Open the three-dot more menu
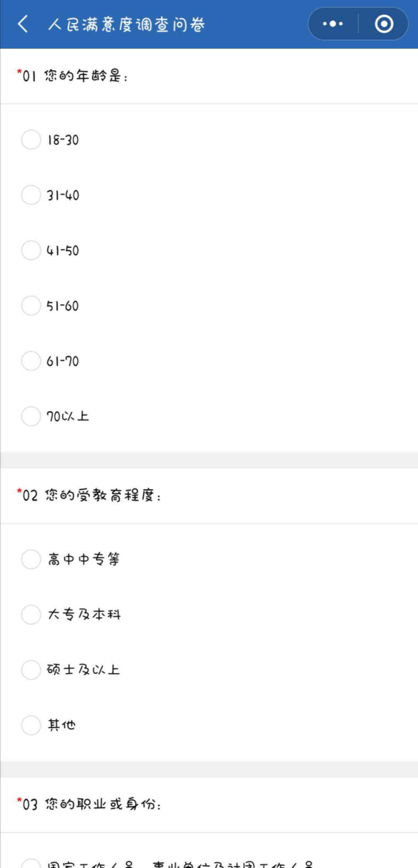The width and height of the screenshot is (418, 868). (x=333, y=24)
